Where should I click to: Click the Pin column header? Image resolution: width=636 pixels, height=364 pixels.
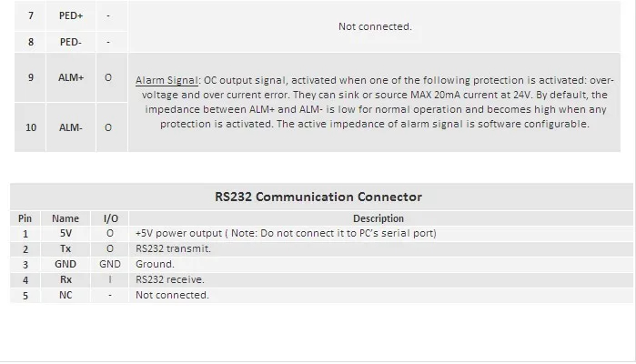(25, 218)
